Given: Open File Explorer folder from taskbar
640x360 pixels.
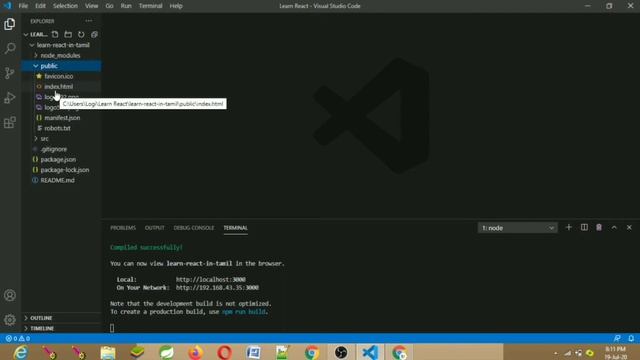Looking at the screenshot, I should point(108,352).
